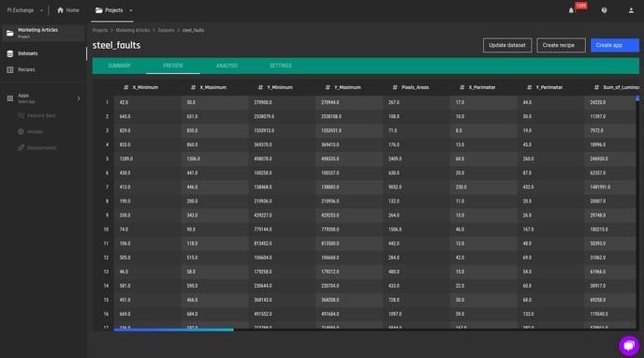The width and height of the screenshot is (644, 358).
Task: Select cell 1306.0 in row 5
Action: [x=214, y=158]
